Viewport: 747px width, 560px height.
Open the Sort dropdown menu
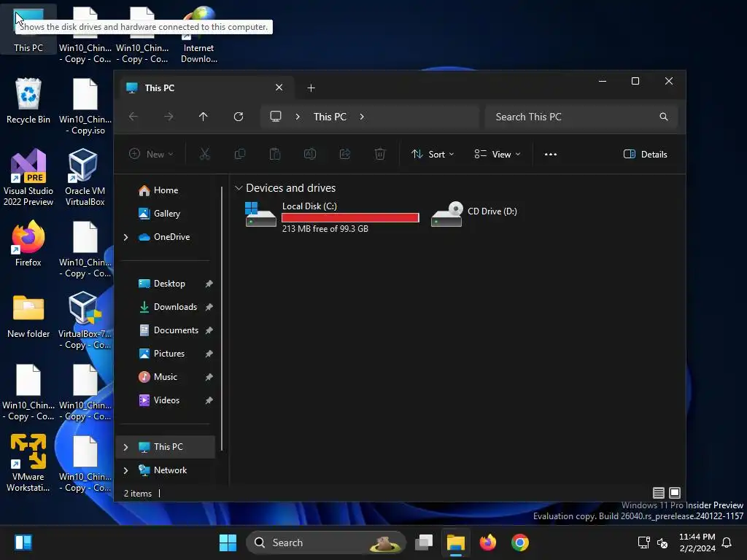[x=433, y=155]
